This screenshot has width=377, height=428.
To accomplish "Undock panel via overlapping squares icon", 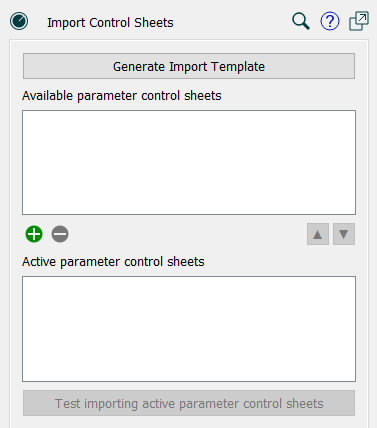I will tap(359, 22).
